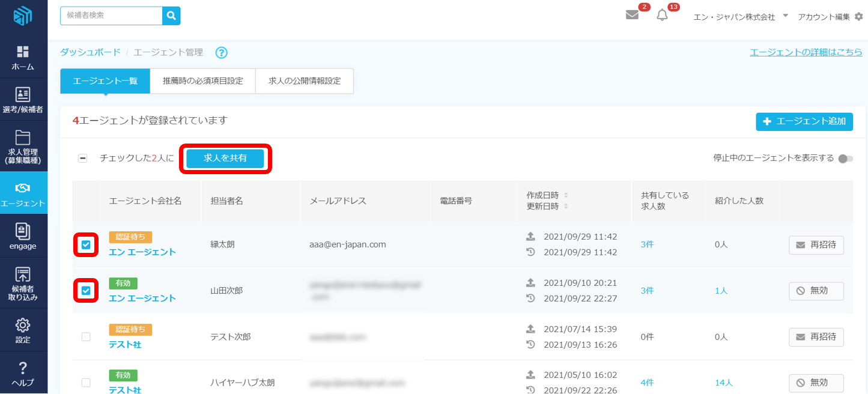
Task: Toggle 停止中のエージェントを表示する switch
Action: click(x=845, y=159)
